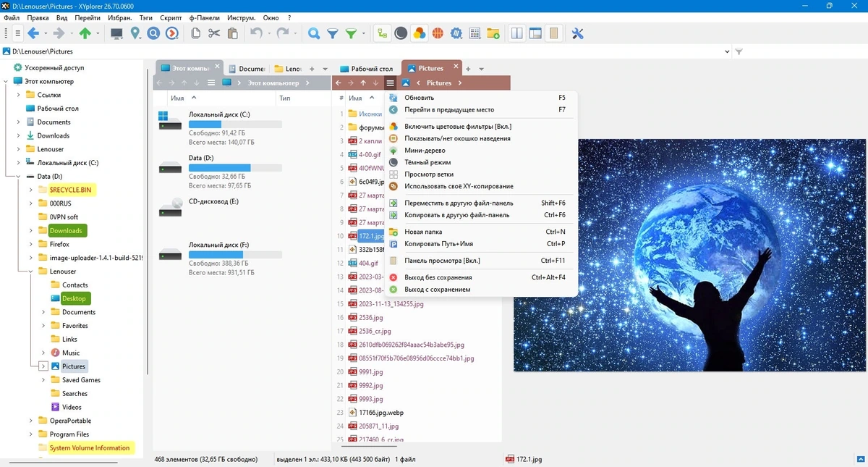This screenshot has width=868, height=467.
Task: Toggle Включить цветовые фильтры [Вкл.] entry
Action: (458, 127)
